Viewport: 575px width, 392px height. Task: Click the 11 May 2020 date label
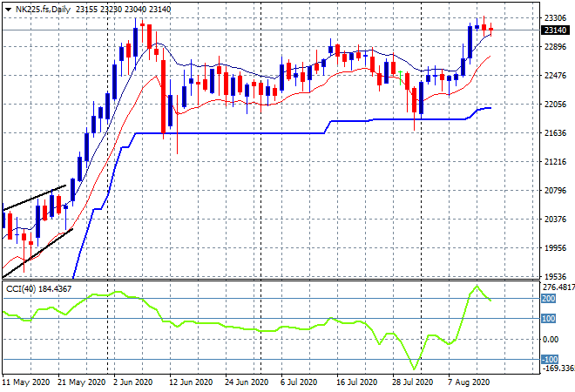tap(26, 382)
